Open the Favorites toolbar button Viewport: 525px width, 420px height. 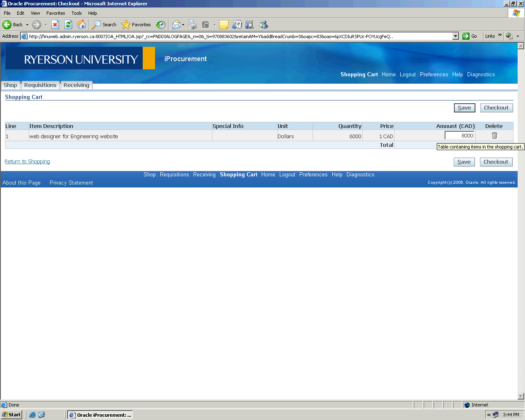coord(136,25)
